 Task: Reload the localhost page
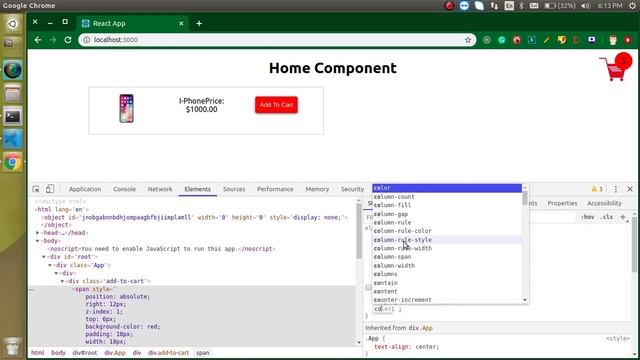pos(68,40)
